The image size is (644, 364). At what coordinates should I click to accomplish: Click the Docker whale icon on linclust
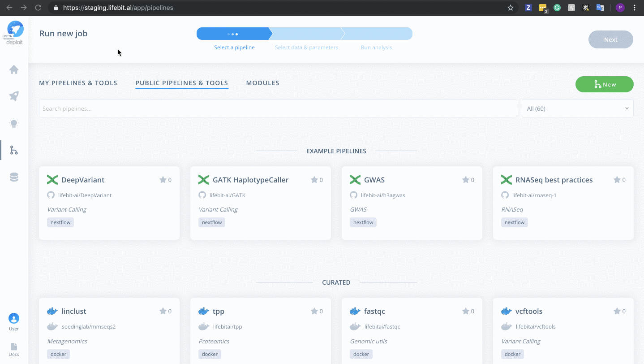tap(52, 311)
